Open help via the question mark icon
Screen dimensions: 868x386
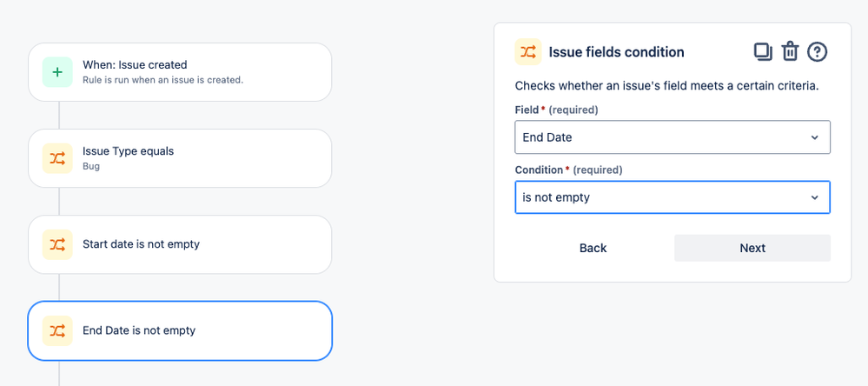[817, 51]
